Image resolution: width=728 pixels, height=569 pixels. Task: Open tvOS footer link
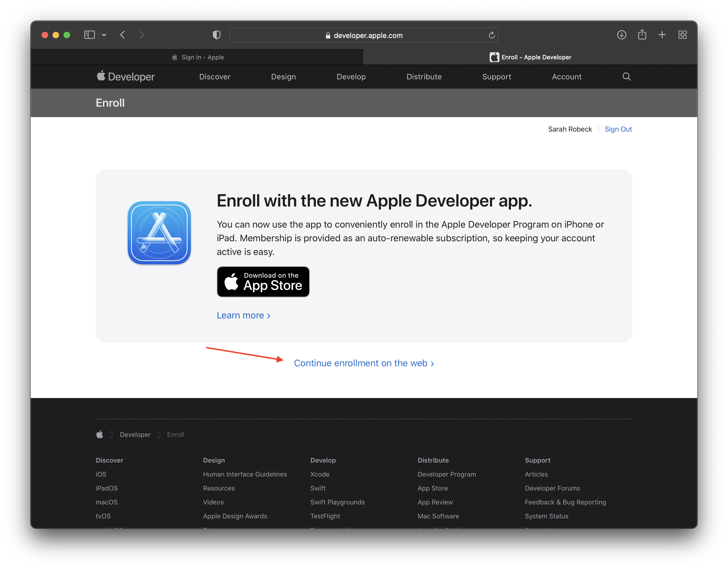tap(103, 516)
